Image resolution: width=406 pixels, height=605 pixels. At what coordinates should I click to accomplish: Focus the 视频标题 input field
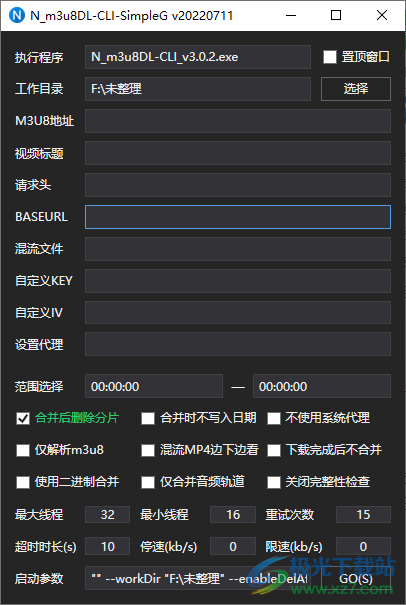238,153
